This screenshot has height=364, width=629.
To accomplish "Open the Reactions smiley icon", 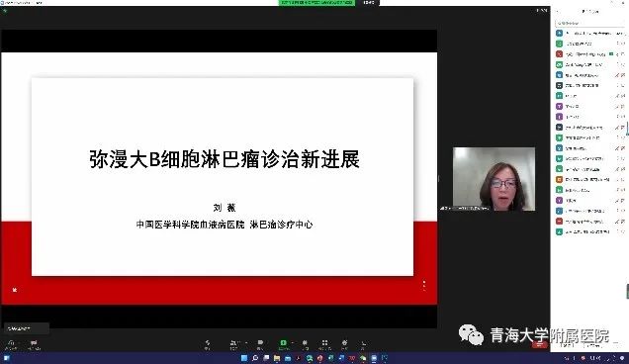I will tap(344, 342).
